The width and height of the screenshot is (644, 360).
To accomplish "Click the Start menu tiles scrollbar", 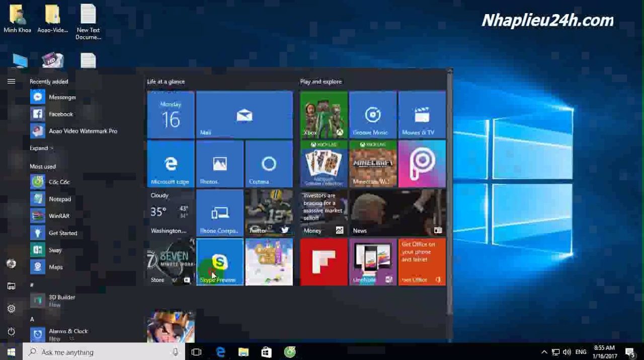I will click(449, 201).
